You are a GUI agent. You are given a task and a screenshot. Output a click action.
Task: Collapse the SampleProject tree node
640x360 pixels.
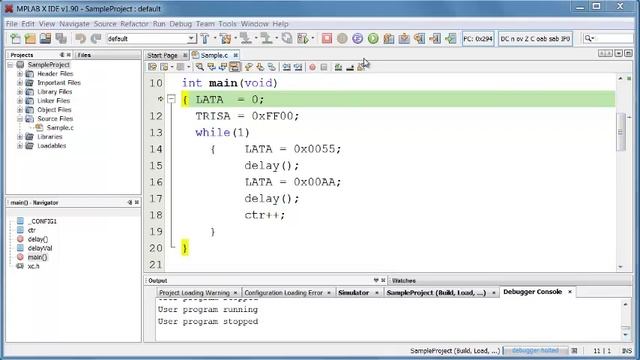pos(11,65)
